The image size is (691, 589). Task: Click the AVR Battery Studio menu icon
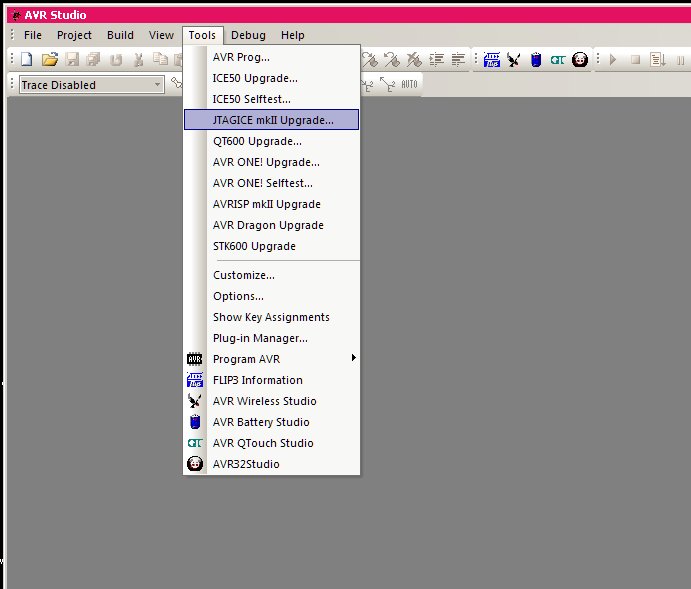tap(195, 422)
